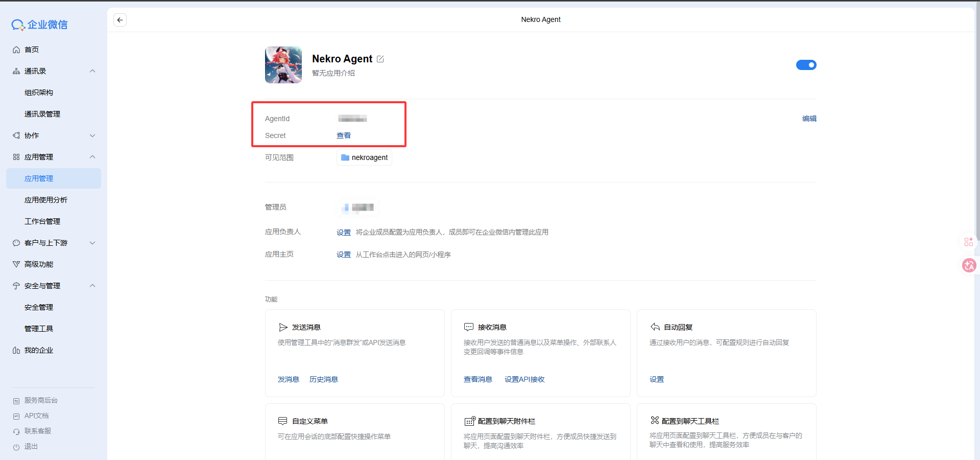
Task: Click the 企业微信 logo
Action: 40,25
